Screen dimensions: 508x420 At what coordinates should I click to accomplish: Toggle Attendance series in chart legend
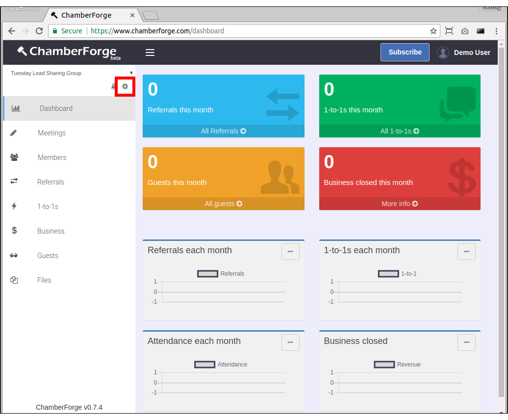tap(204, 365)
